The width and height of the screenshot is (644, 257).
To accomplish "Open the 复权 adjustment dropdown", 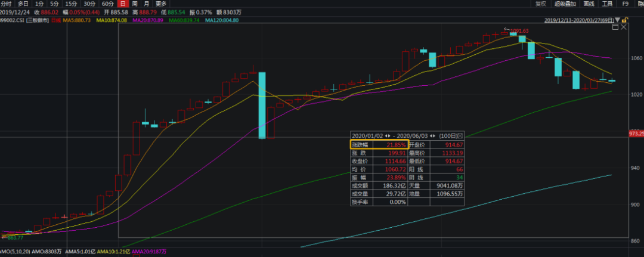I will click(x=540, y=4).
